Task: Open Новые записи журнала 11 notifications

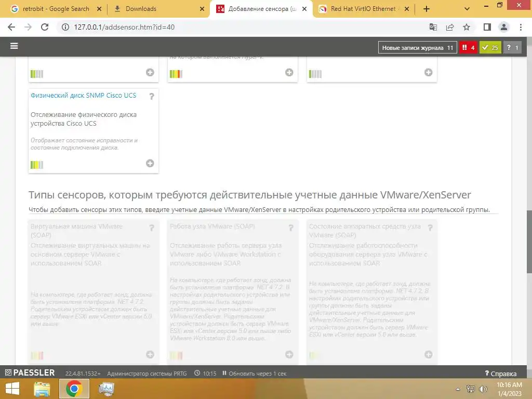Action: [418, 47]
